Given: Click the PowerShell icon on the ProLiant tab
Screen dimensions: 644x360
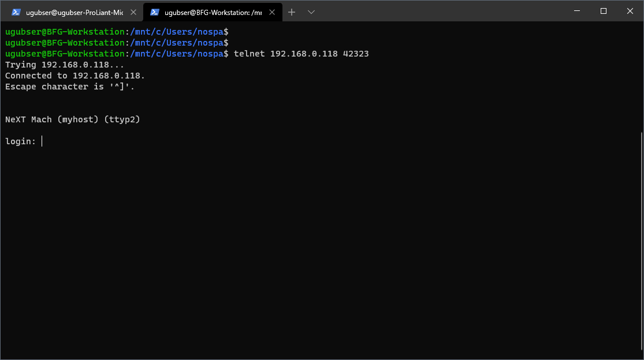Looking at the screenshot, I should point(16,12).
